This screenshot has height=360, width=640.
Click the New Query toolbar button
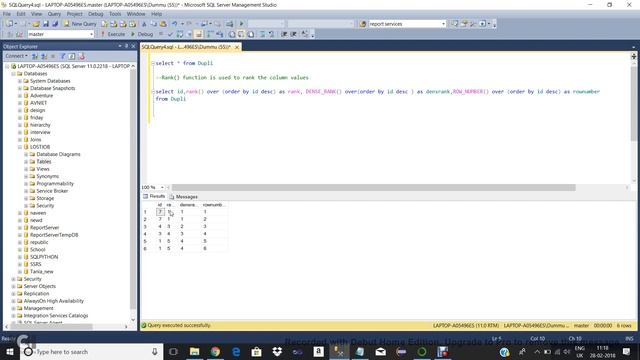coord(80,24)
